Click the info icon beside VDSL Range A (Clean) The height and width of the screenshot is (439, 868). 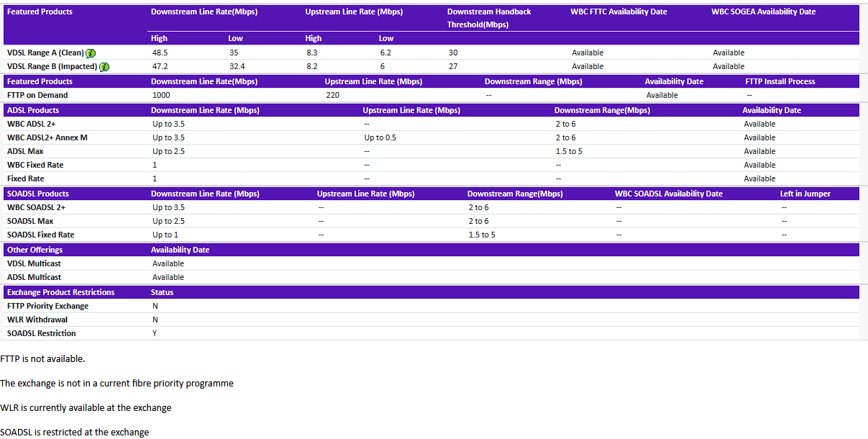click(x=90, y=53)
